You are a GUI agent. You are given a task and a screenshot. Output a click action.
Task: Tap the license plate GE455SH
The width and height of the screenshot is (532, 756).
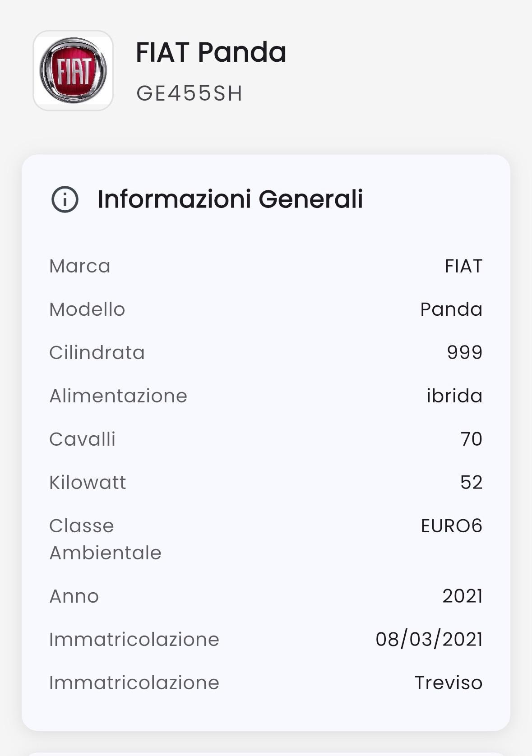pos(190,93)
